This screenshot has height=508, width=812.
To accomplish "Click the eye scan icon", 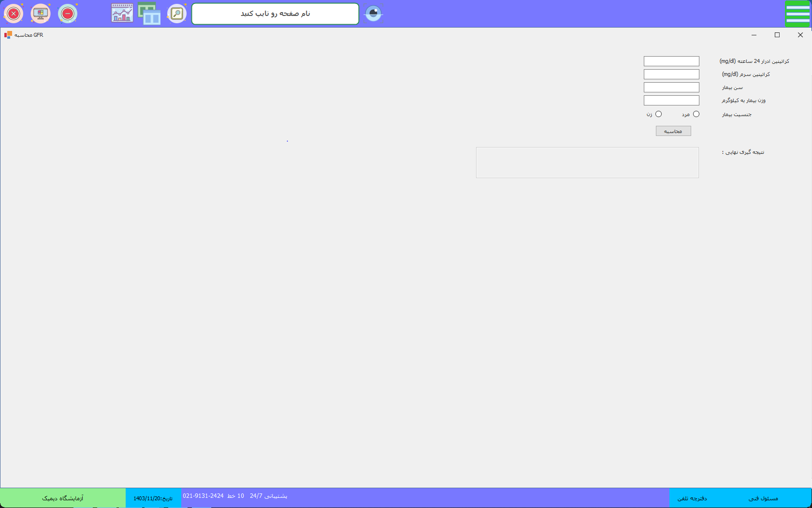I will click(x=373, y=14).
